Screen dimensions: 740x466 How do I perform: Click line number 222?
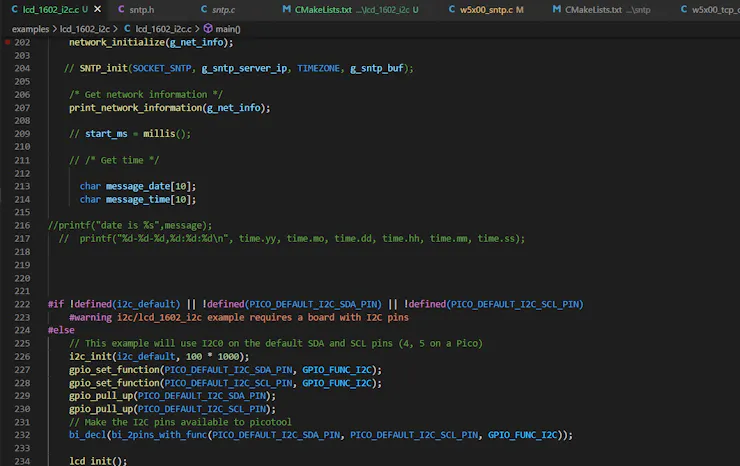click(22, 305)
